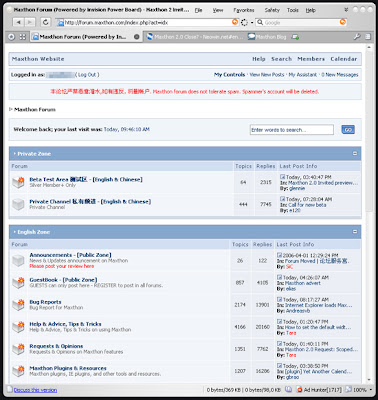Click the page list icon at the tab bar end
378x400 pixels.
tap(368, 37)
